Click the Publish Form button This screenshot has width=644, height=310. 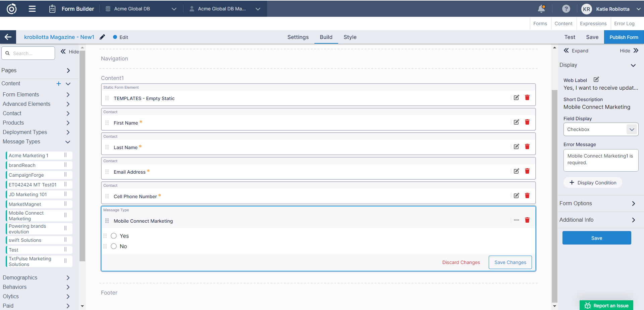click(x=624, y=37)
